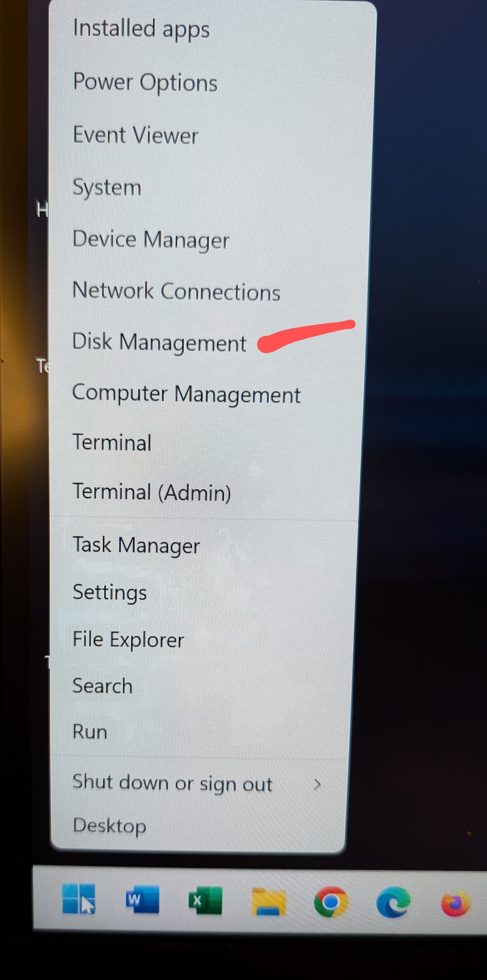Open Settings from the context menu
The image size is (487, 980).
coord(109,593)
